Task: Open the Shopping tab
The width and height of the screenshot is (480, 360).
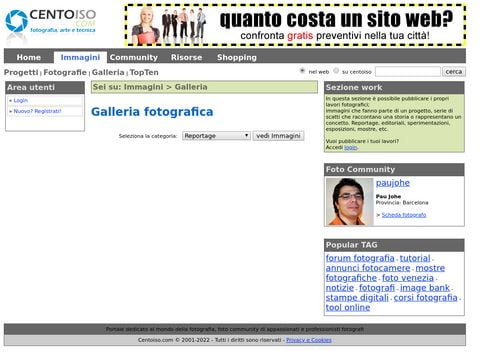Action: point(237,57)
